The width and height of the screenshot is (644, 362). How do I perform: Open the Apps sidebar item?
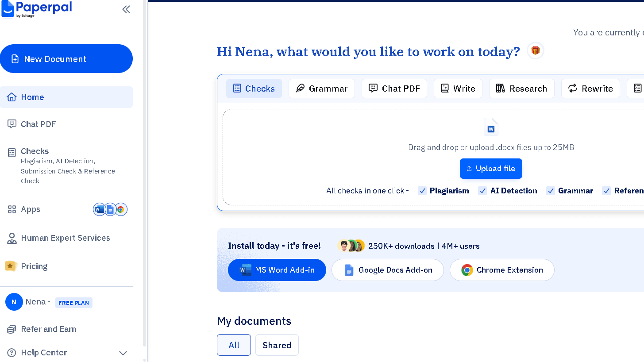(x=31, y=209)
